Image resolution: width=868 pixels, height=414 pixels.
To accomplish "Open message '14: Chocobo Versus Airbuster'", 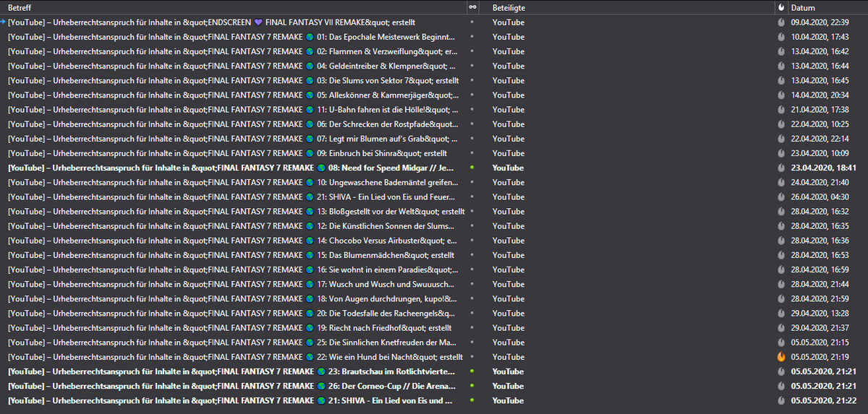I will pos(232,241).
